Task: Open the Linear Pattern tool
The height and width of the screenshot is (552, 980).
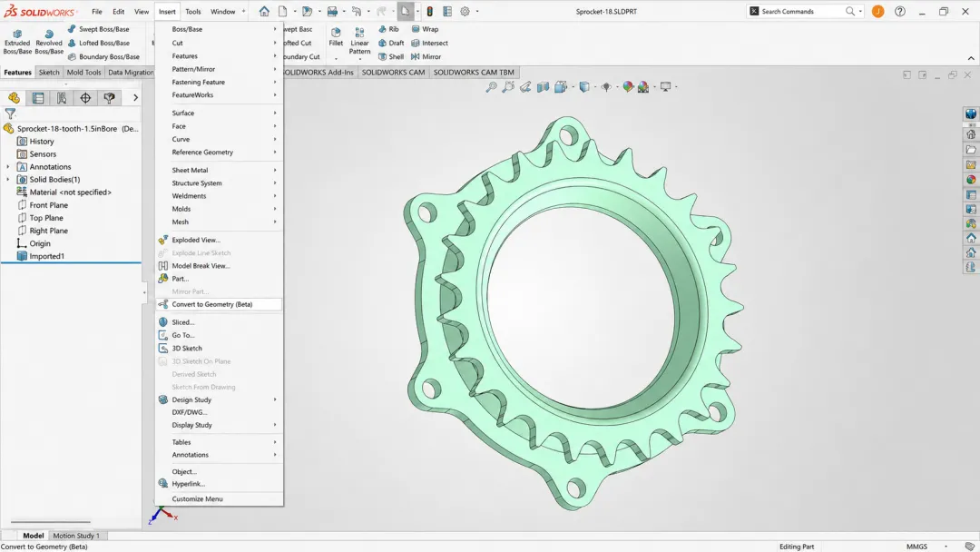Action: point(359,41)
